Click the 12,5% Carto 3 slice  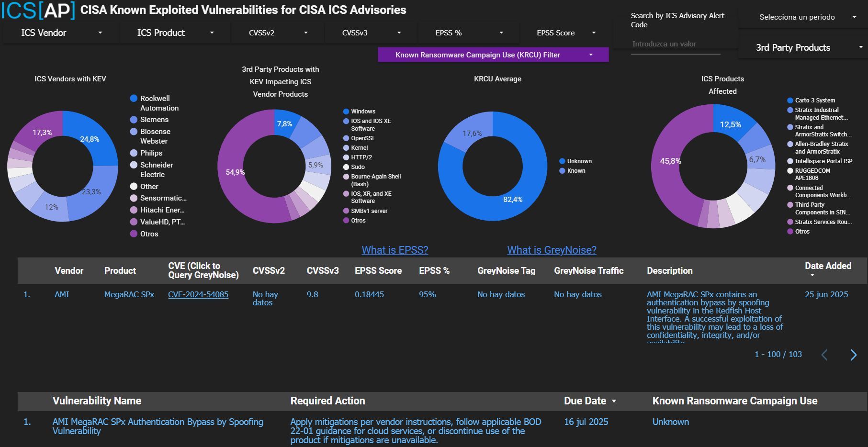(731, 124)
